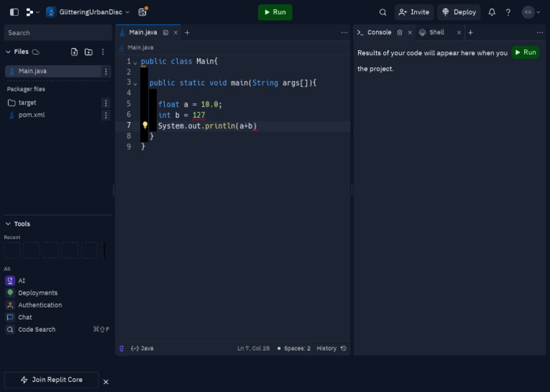Image resolution: width=550 pixels, height=392 pixels.
Task: Click the preview icon in Main.java tab
Action: pyautogui.click(x=165, y=33)
